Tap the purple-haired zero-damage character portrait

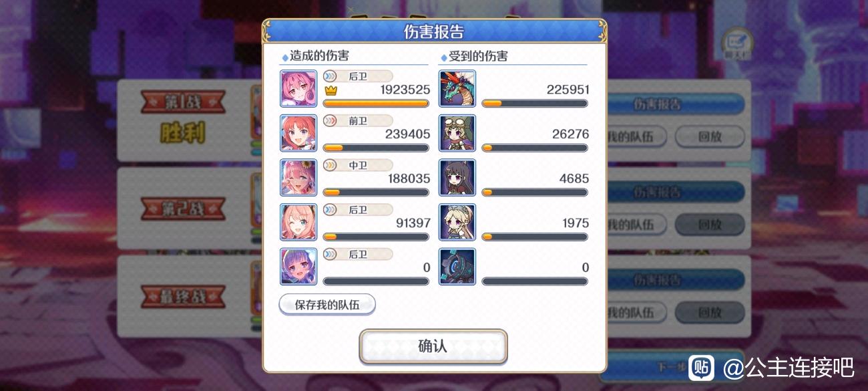(x=298, y=267)
